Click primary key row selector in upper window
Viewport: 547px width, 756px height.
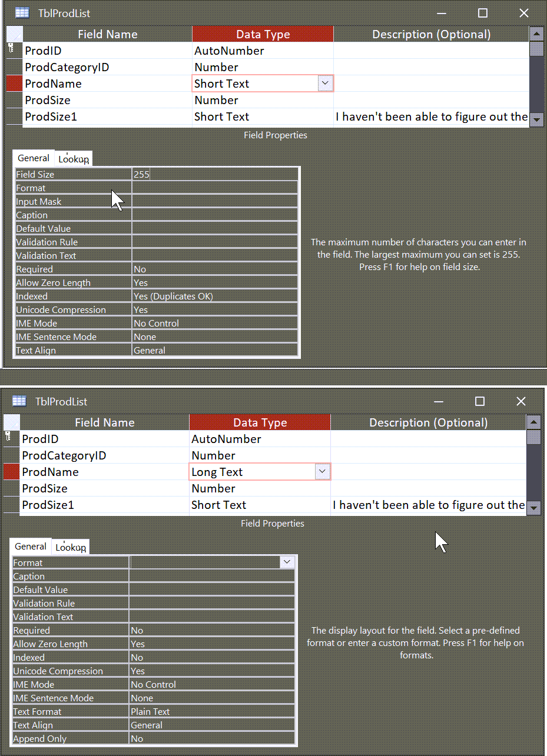(x=14, y=50)
